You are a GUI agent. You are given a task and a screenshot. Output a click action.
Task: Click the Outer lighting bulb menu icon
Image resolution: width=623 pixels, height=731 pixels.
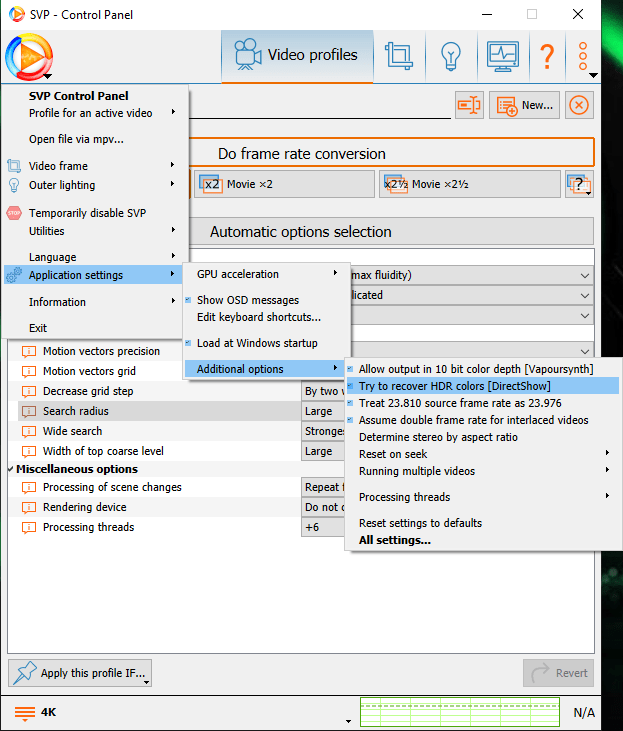(14, 185)
